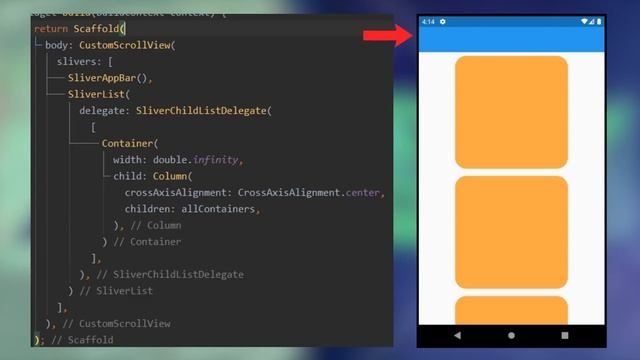Click 'CustomScrollView(' in the body line
The height and width of the screenshot is (360, 640).
pyautogui.click(x=127, y=45)
